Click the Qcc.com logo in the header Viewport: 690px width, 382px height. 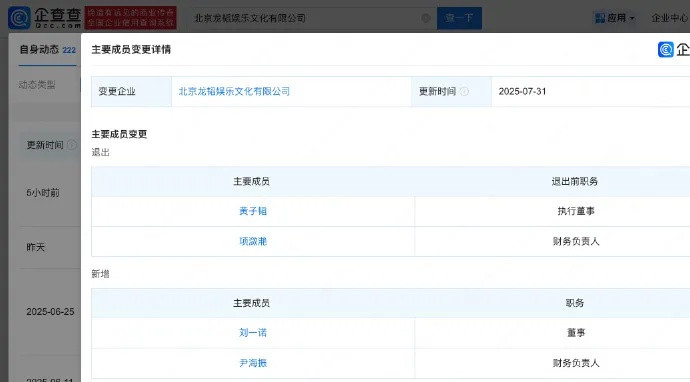click(44, 18)
